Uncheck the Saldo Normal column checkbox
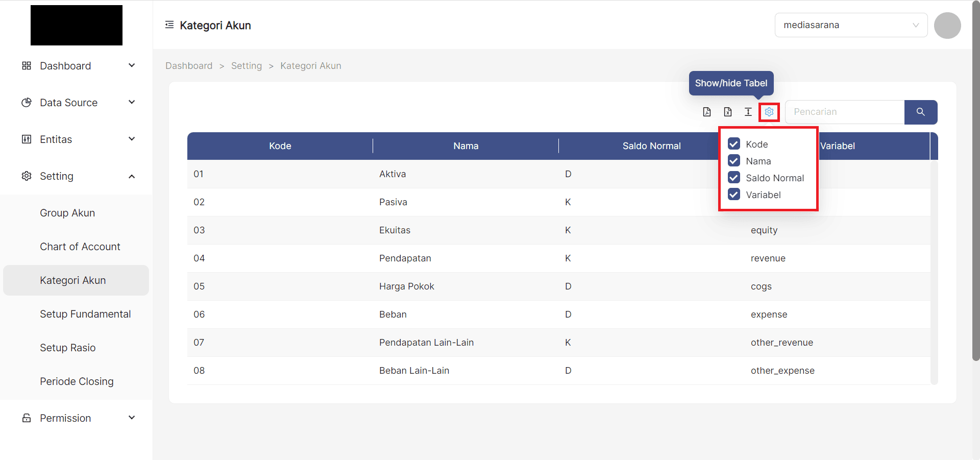Screen dimensions: 980x460 point(734,178)
